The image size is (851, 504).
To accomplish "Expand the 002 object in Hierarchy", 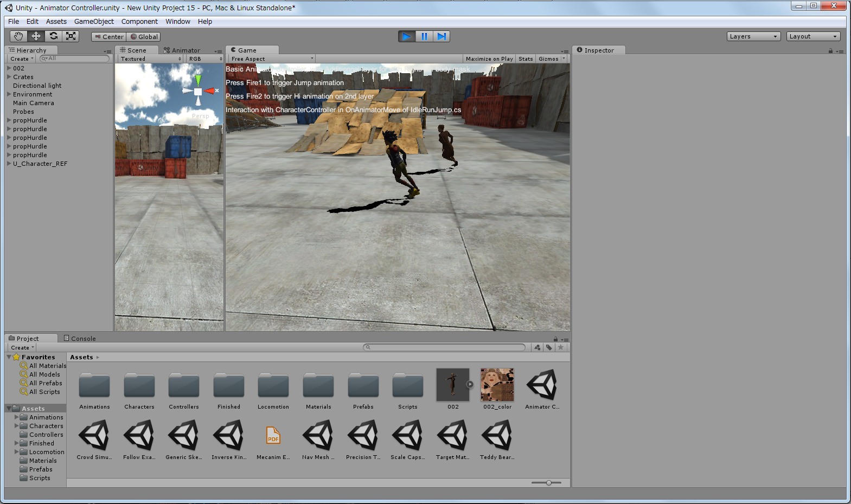I will click(x=9, y=68).
